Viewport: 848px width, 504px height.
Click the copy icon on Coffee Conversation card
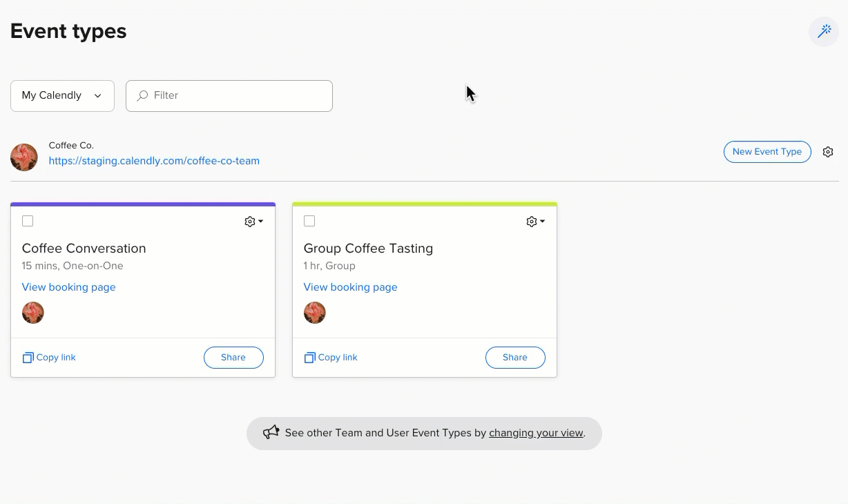coord(28,358)
